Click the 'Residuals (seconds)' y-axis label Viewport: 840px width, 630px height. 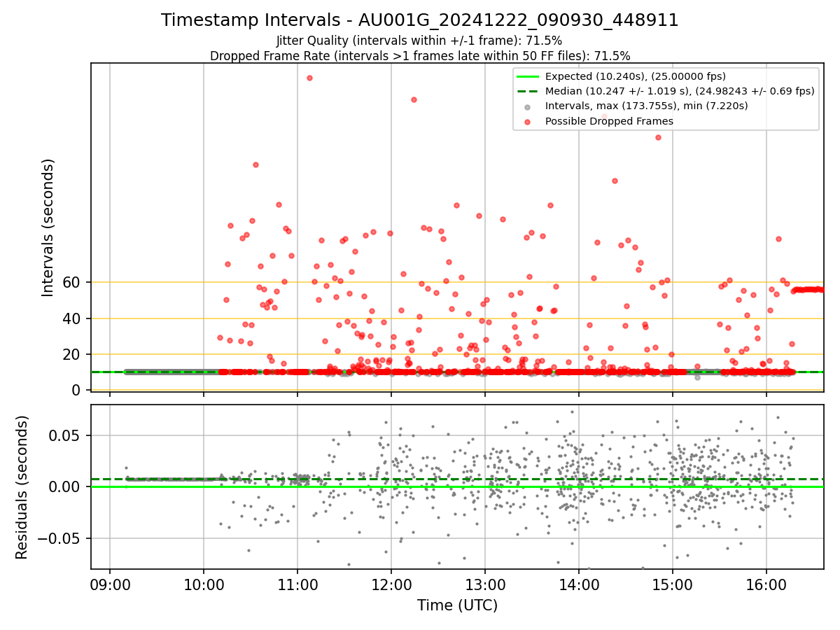(x=22, y=487)
